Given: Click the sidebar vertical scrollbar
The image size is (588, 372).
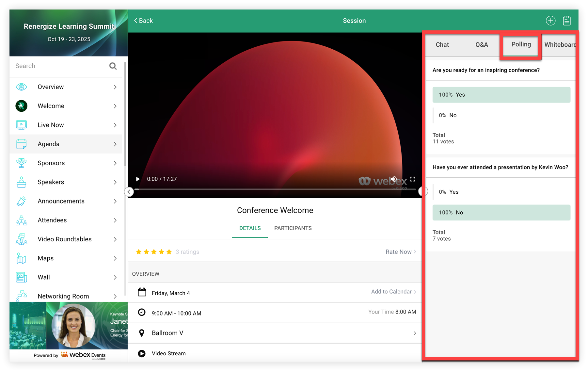Looking at the screenshot, I should coord(125,114).
